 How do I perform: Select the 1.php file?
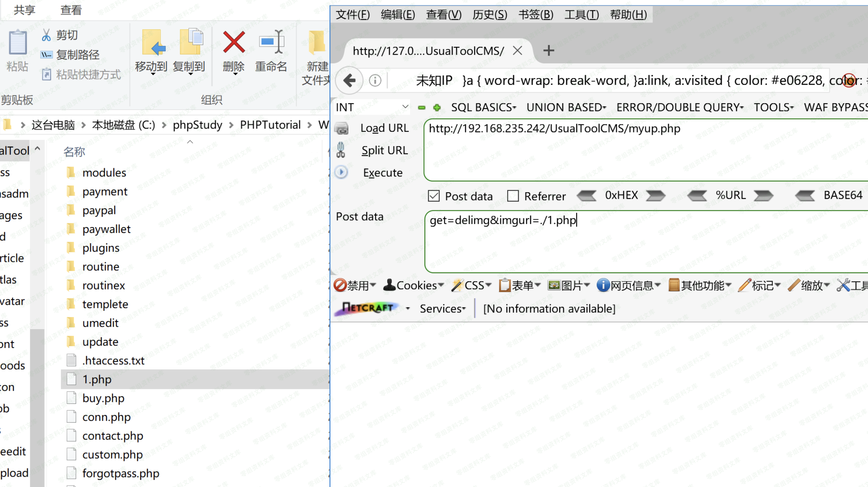point(97,380)
